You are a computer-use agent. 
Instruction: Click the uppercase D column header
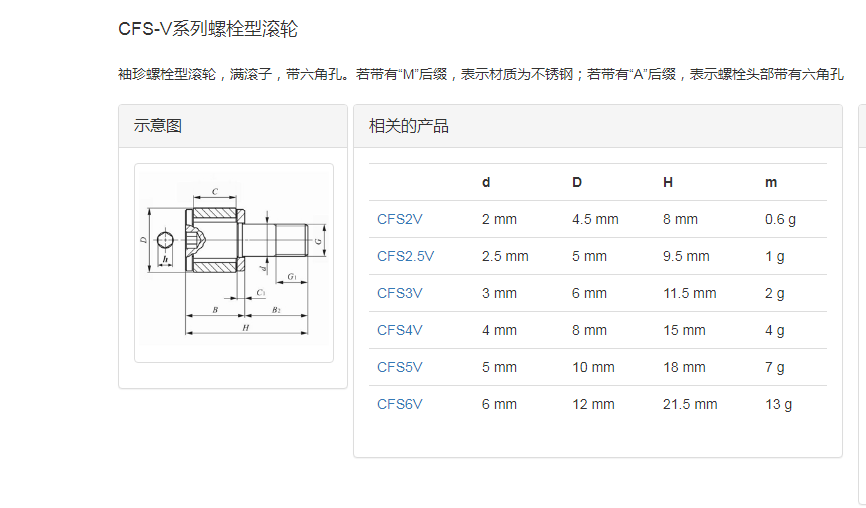[x=577, y=182]
